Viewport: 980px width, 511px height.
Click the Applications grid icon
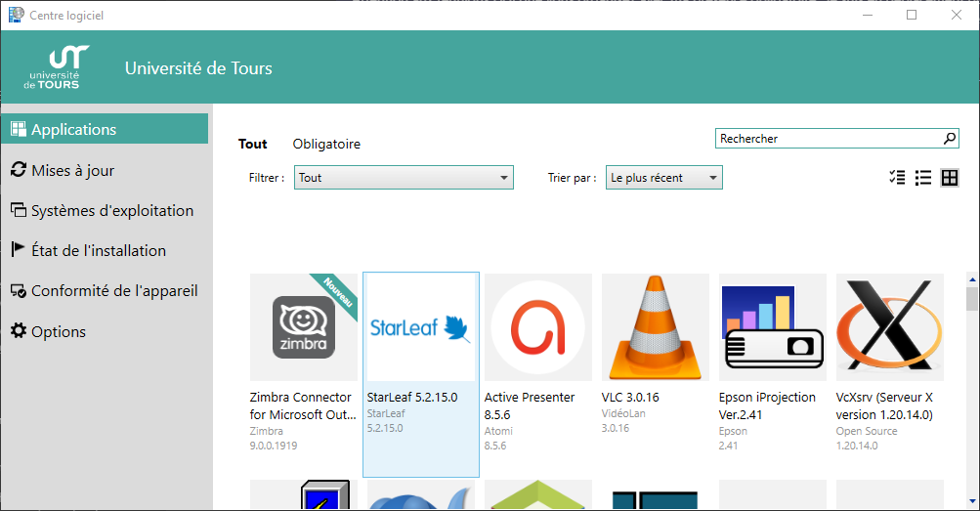pos(19,129)
